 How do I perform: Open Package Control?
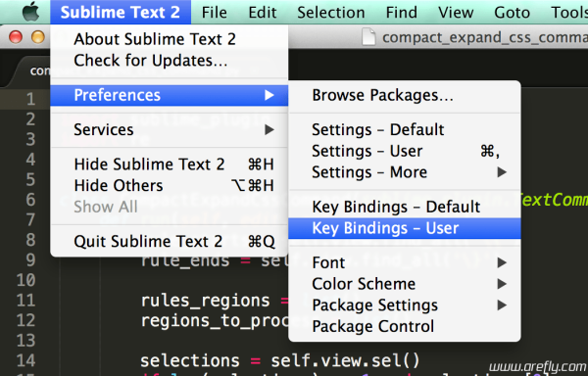click(405, 326)
